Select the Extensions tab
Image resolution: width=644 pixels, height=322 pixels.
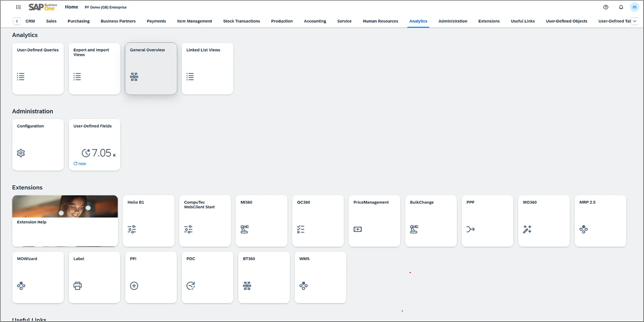coord(489,21)
